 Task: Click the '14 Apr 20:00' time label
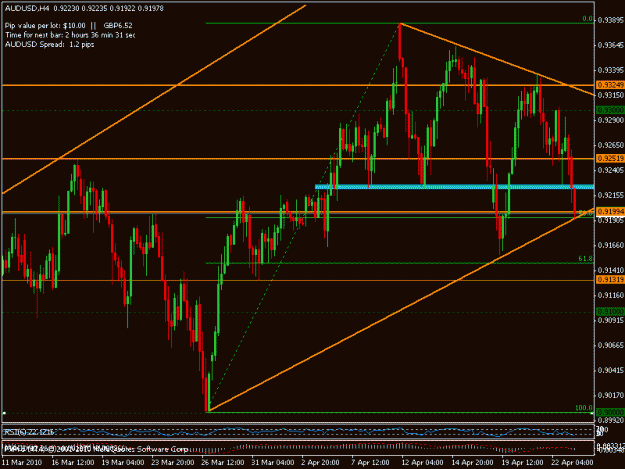472,463
